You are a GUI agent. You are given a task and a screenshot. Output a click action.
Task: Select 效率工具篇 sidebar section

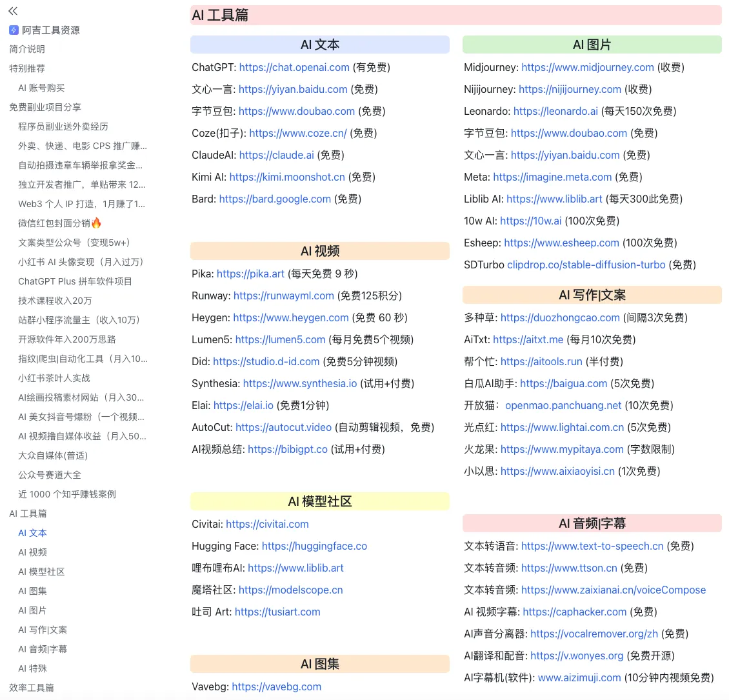pyautogui.click(x=32, y=688)
